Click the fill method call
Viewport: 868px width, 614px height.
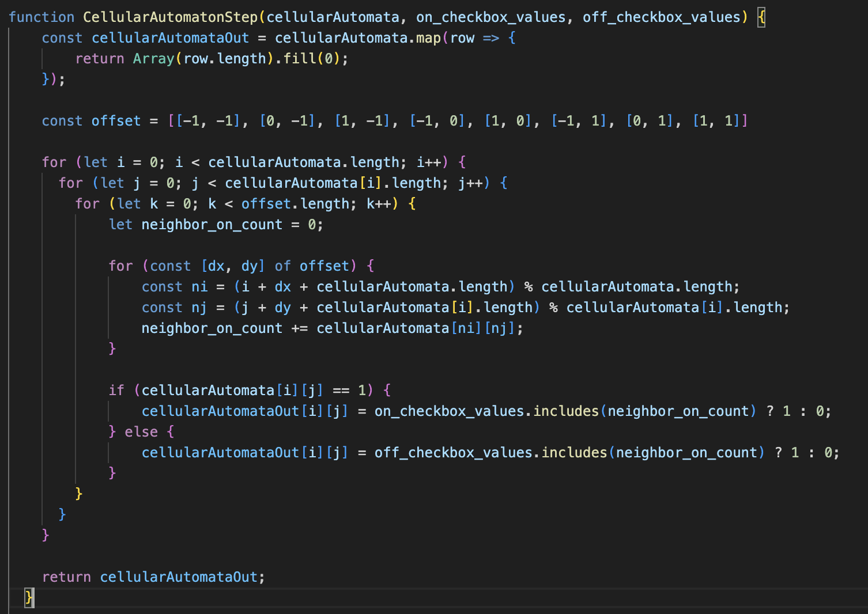300,59
